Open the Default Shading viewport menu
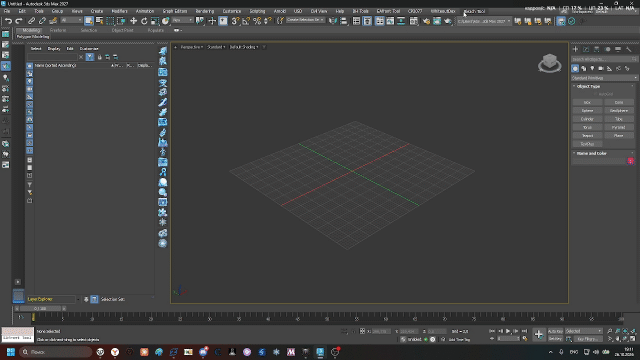The height and width of the screenshot is (360, 640). click(244, 47)
